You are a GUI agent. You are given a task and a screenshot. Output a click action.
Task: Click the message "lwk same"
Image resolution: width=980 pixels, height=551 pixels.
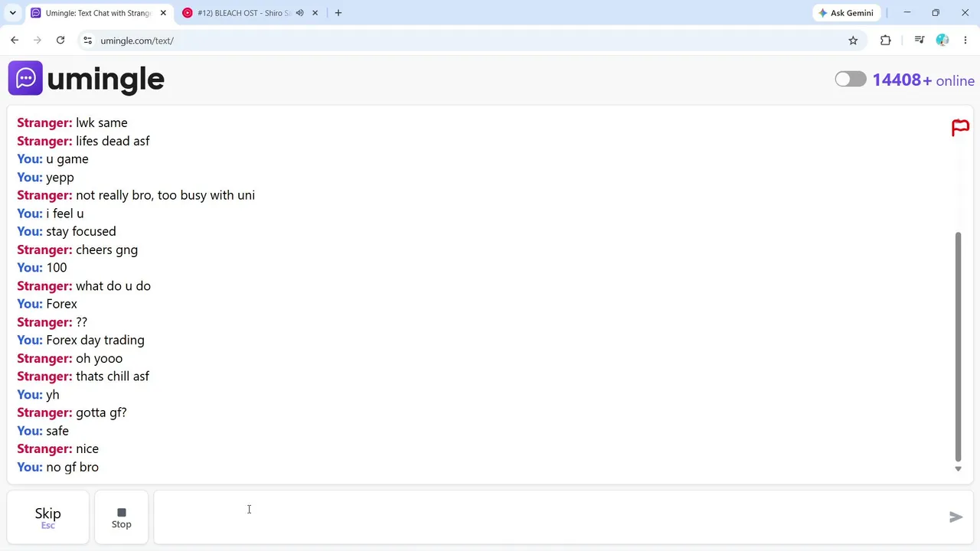(x=102, y=122)
